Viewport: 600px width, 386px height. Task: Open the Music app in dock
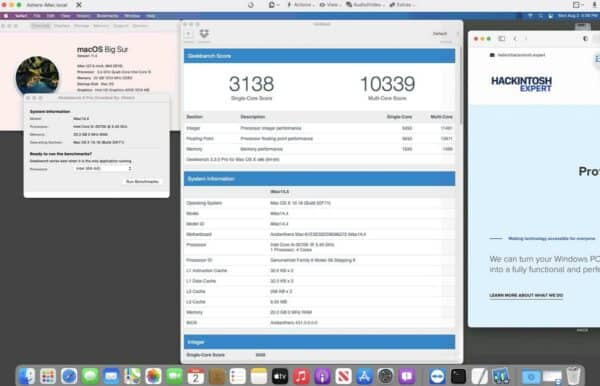(301, 376)
